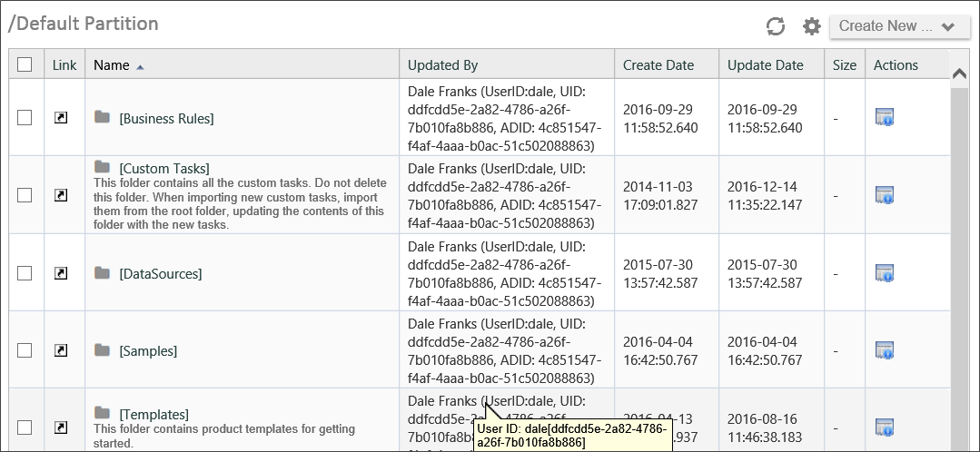
Task: Open the [Templates] folder link
Action: pyautogui.click(x=153, y=415)
